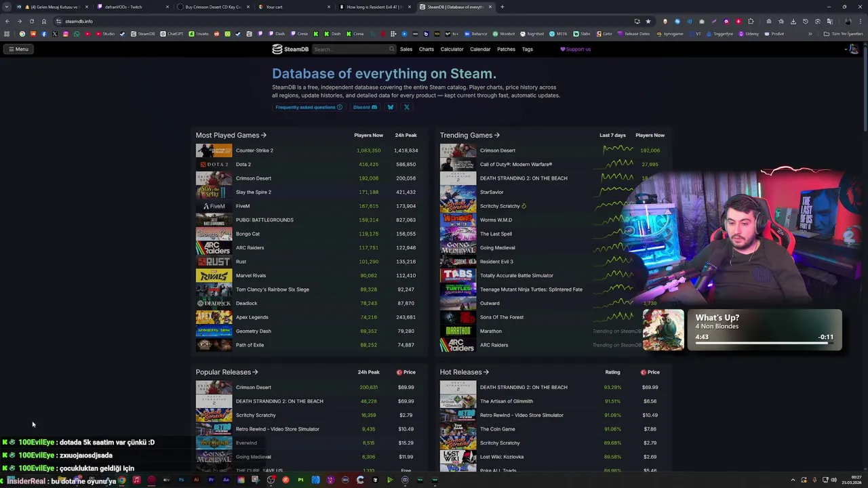Open the Charts menu item
The width and height of the screenshot is (868, 488).
pyautogui.click(x=427, y=49)
